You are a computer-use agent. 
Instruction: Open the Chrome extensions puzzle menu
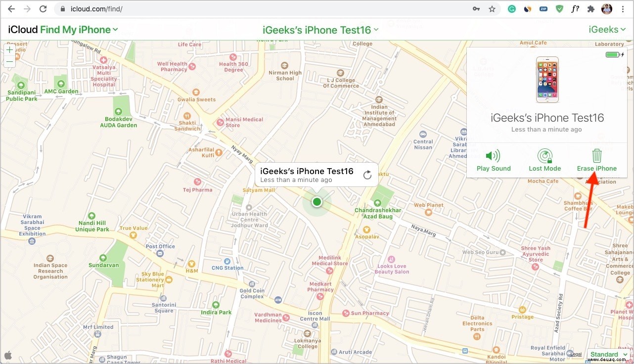point(590,9)
